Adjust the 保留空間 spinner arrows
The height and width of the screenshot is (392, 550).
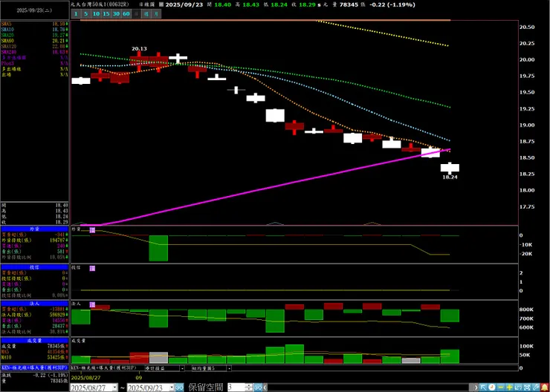coord(249,387)
